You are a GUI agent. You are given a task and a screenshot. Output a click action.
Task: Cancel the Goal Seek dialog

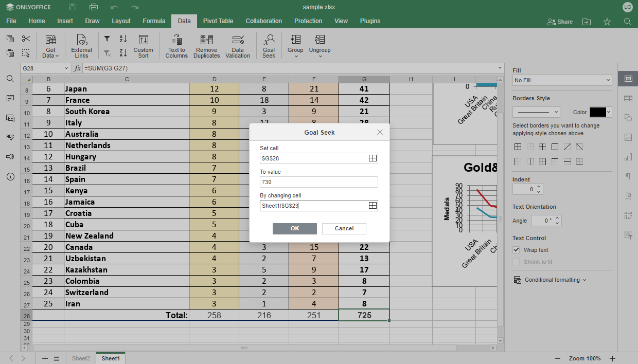tap(344, 228)
